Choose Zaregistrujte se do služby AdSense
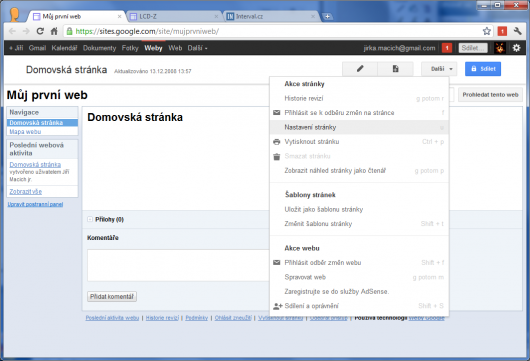530x361 pixels. tap(359, 291)
